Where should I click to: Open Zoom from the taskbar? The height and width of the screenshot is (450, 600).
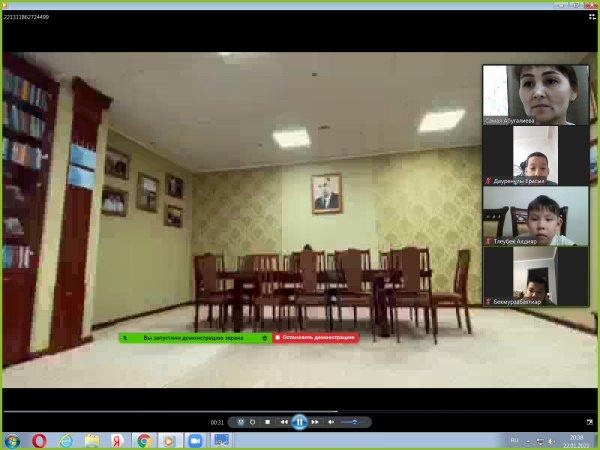[x=195, y=440]
